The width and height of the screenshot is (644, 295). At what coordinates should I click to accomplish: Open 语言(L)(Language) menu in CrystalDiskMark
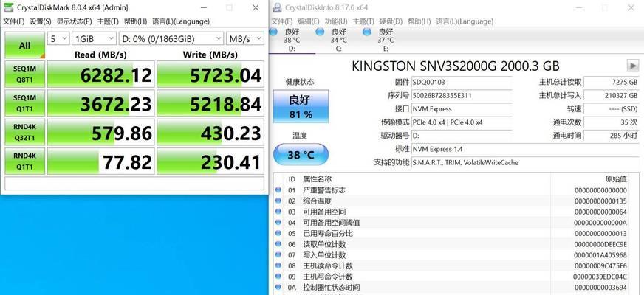tap(181, 21)
